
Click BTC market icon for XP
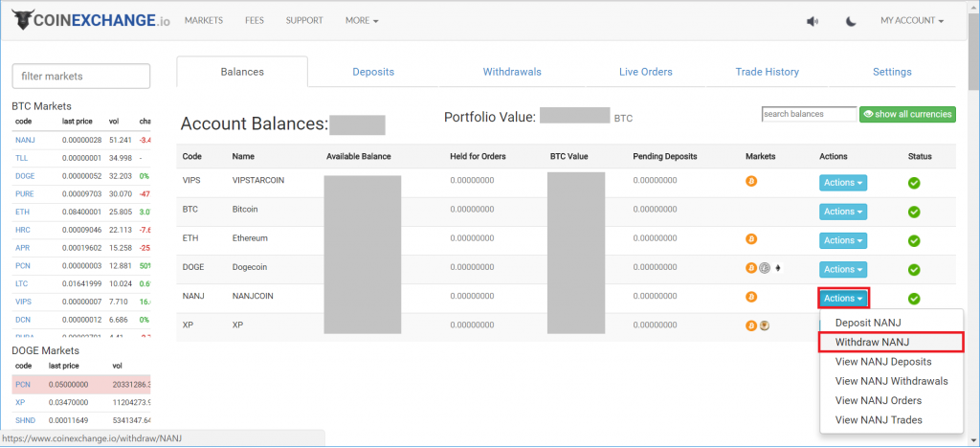pyautogui.click(x=751, y=325)
